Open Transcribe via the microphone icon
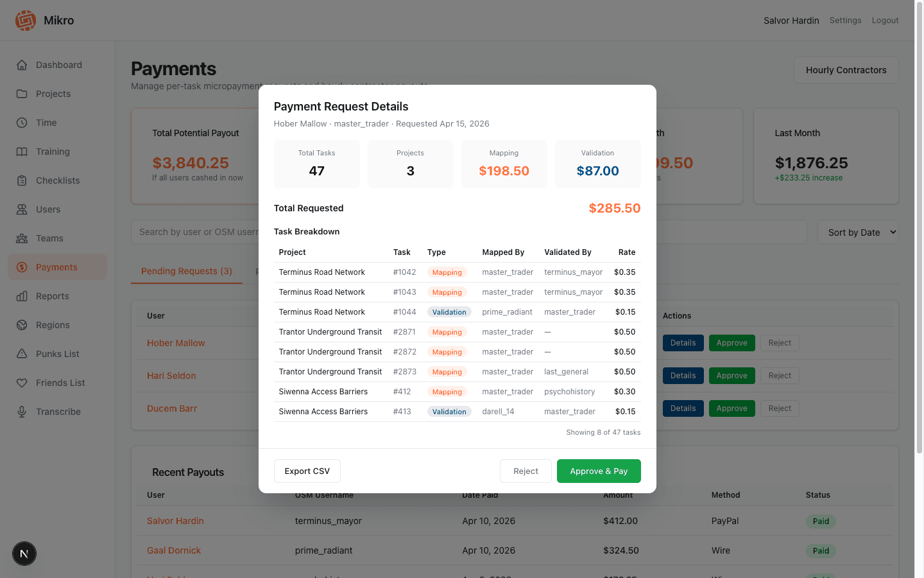This screenshot has height=578, width=924. coord(22,412)
